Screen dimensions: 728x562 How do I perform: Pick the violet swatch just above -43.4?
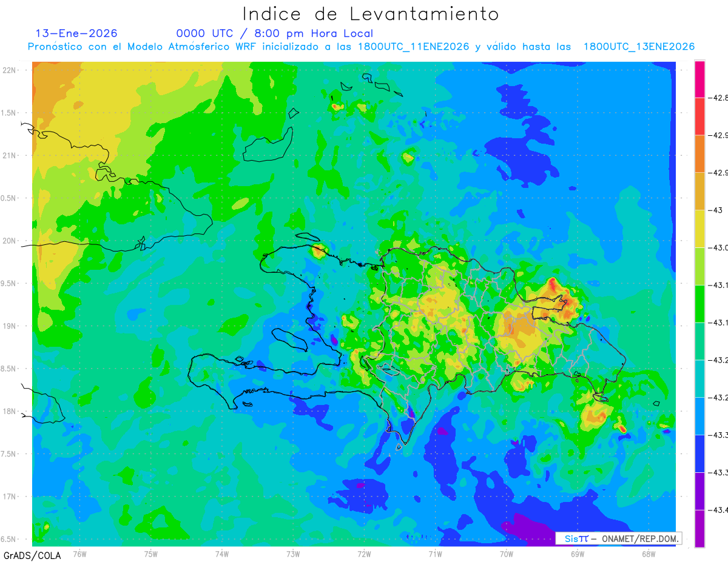[x=699, y=490]
